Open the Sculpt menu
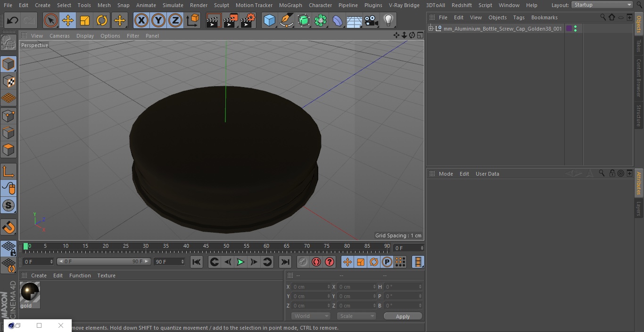This screenshot has height=332, width=644. coord(221,5)
